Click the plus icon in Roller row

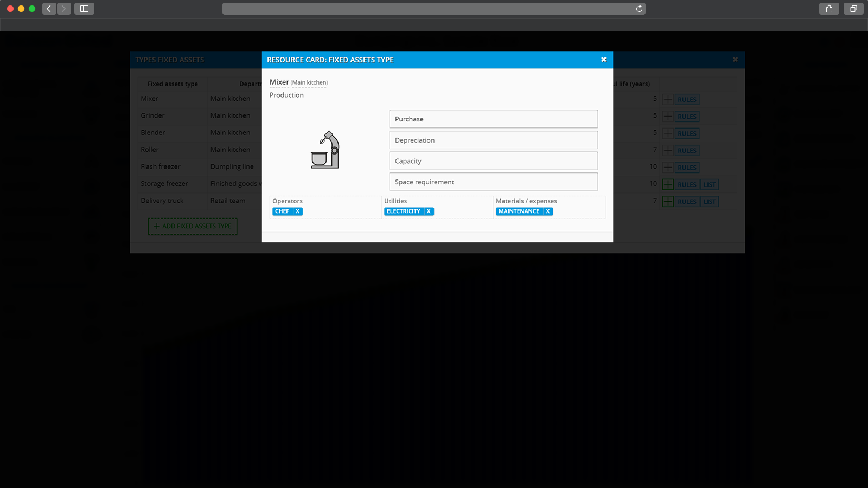pyautogui.click(x=668, y=150)
